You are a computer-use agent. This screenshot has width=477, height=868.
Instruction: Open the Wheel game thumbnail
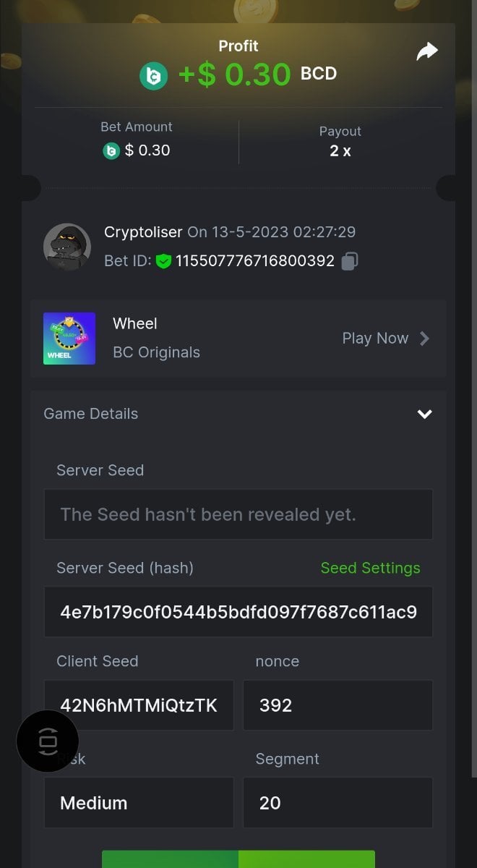[69, 339]
